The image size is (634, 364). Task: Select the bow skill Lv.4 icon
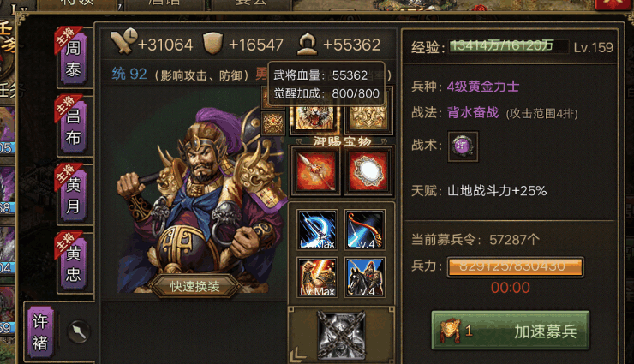point(365,230)
